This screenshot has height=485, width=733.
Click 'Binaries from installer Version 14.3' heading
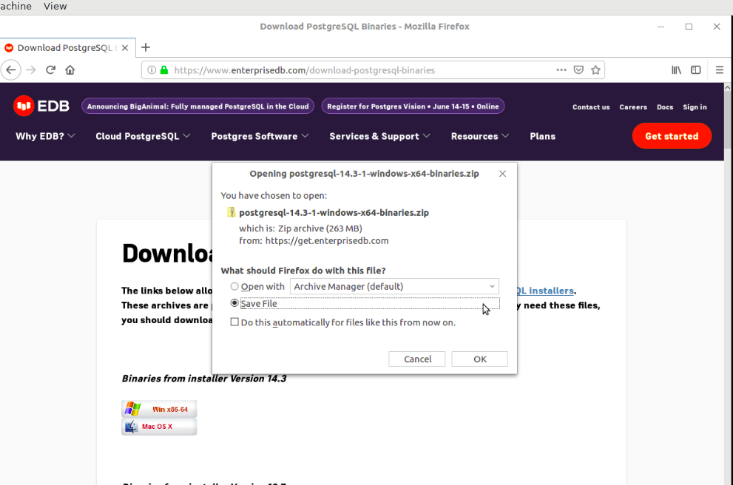[x=204, y=379]
